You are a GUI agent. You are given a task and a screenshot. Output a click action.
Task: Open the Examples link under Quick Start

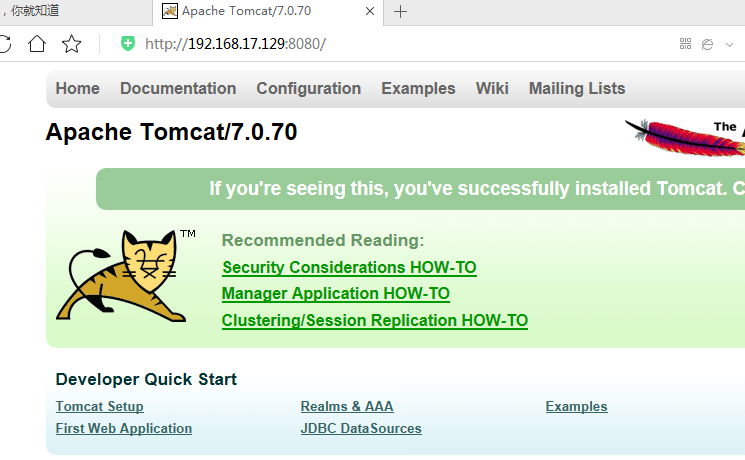(576, 406)
